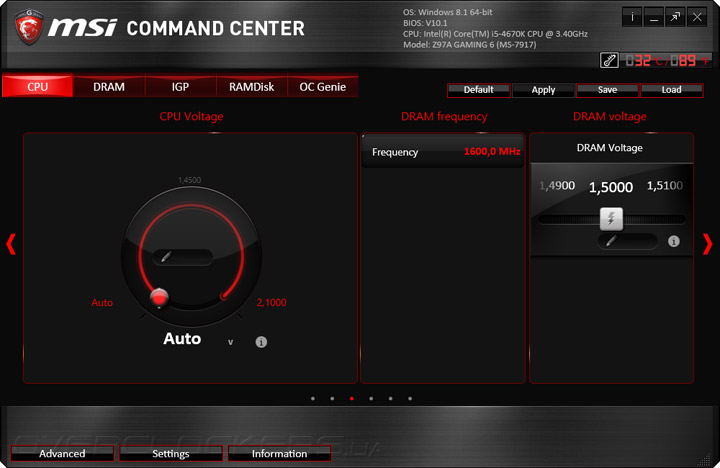Click info icon next to CPU voltage Auto
Screen dimensions: 720x468
pyautogui.click(x=261, y=342)
